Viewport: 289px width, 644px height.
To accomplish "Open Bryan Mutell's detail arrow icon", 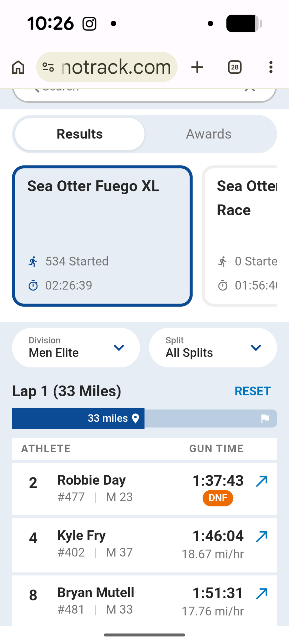I will point(262,594).
